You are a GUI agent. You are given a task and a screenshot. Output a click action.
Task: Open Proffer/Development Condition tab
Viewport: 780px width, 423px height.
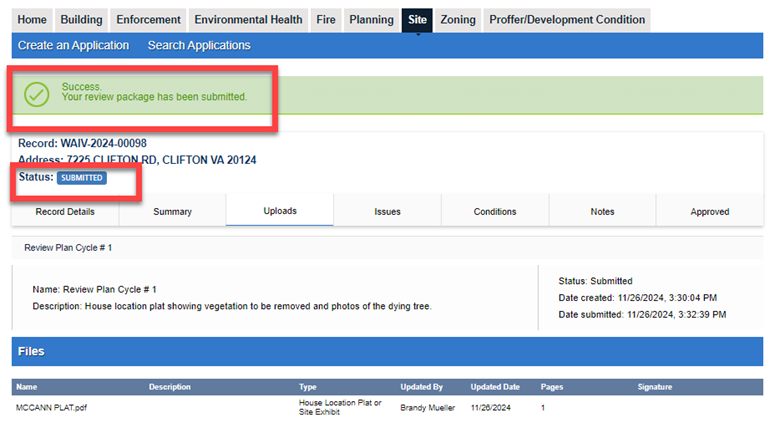[x=566, y=20]
